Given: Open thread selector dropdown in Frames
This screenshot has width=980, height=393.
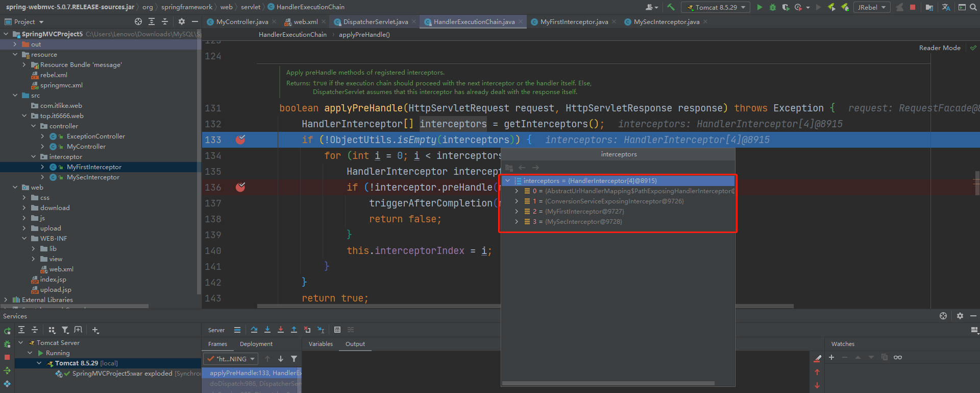Looking at the screenshot, I should pyautogui.click(x=231, y=359).
